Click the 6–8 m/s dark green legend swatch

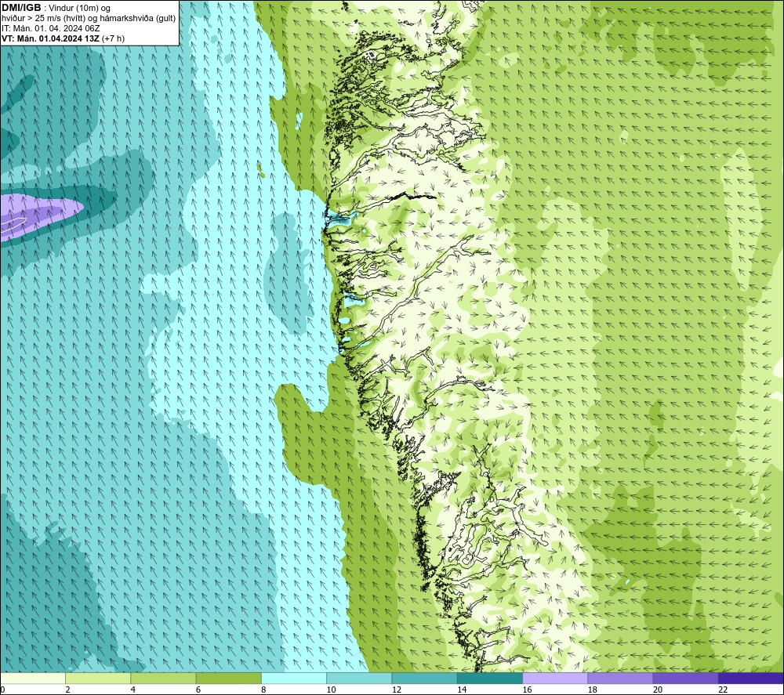(x=228, y=679)
